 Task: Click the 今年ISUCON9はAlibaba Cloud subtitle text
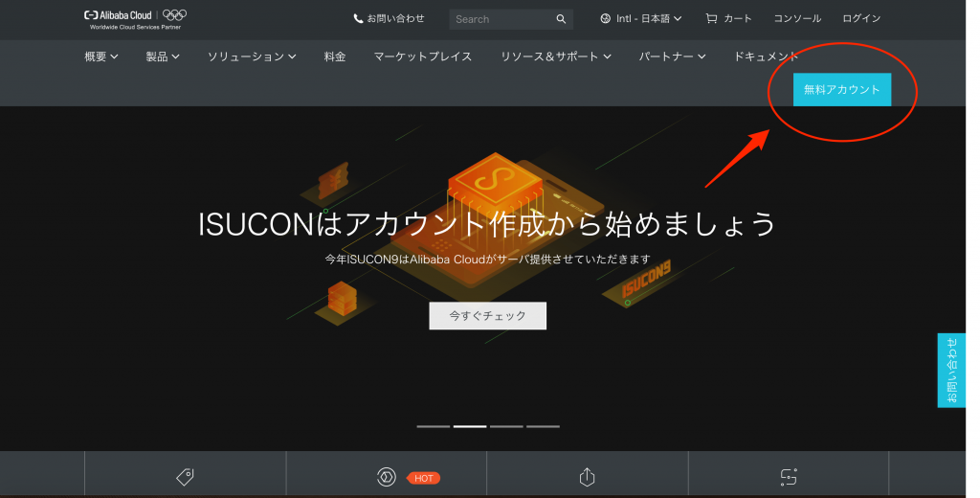(487, 259)
